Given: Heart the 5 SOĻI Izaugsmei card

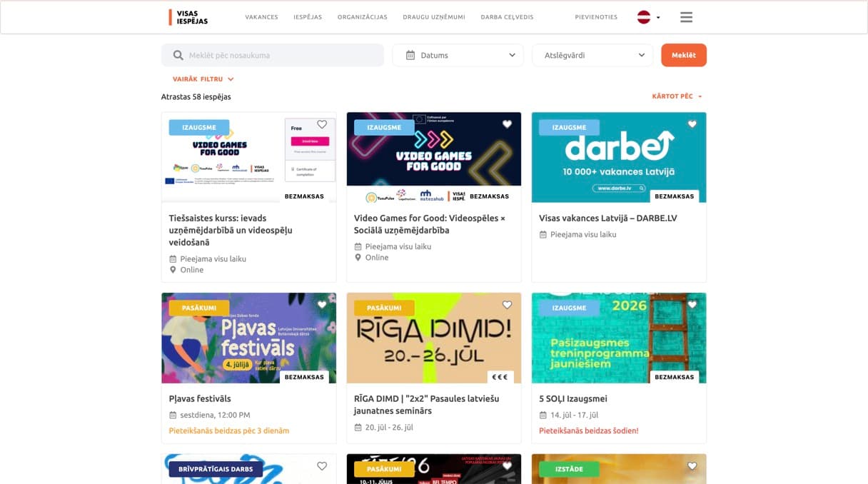Looking at the screenshot, I should [692, 305].
